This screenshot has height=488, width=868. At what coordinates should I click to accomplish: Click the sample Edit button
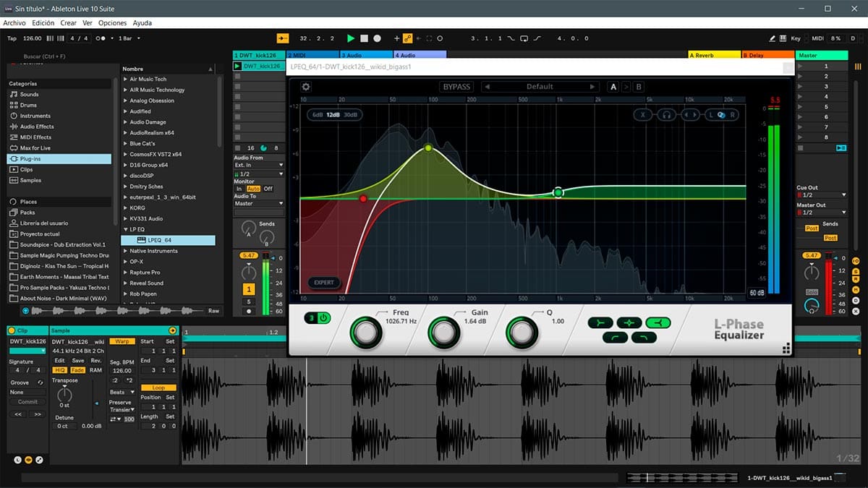tap(60, 361)
